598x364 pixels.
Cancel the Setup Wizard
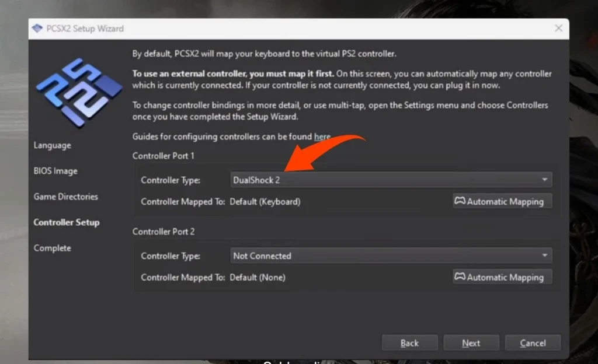(x=533, y=342)
